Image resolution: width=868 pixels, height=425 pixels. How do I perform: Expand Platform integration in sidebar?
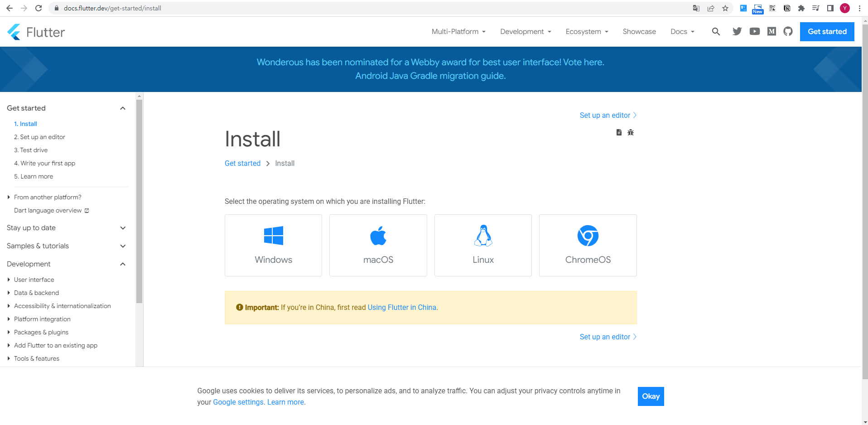[39, 319]
